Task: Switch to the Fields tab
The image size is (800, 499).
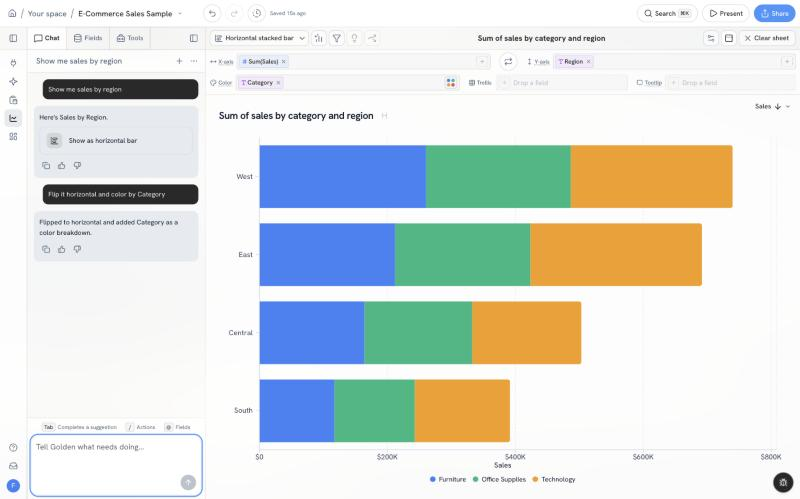Action: pos(88,38)
